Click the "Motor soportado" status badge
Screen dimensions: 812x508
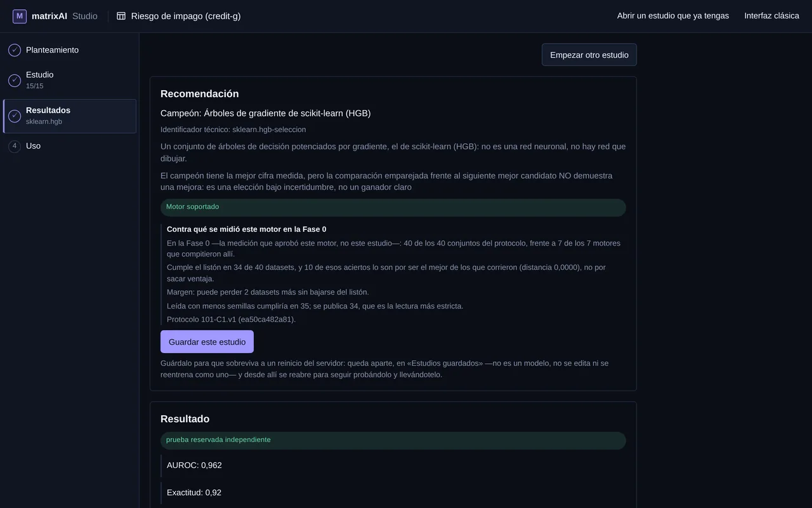(393, 207)
